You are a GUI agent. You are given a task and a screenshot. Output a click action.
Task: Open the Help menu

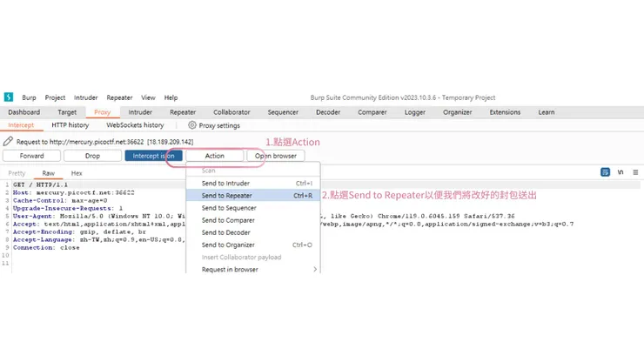(x=171, y=97)
